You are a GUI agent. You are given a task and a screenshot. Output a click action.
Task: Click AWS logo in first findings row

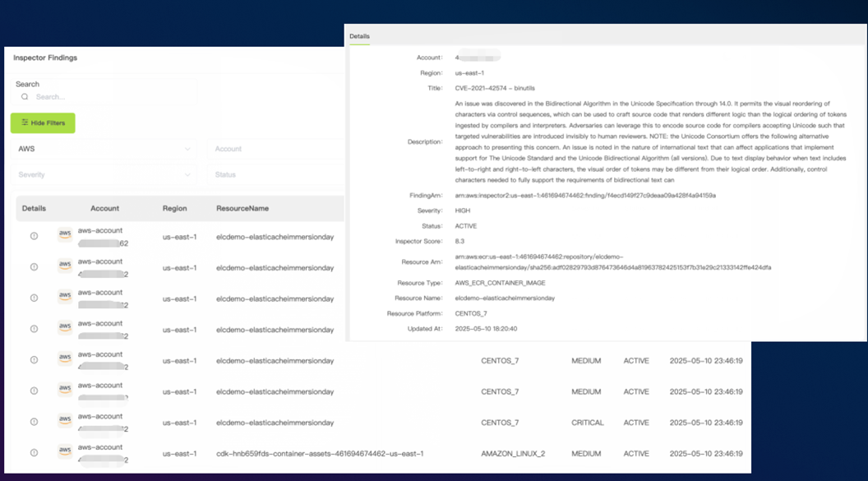[x=65, y=235]
